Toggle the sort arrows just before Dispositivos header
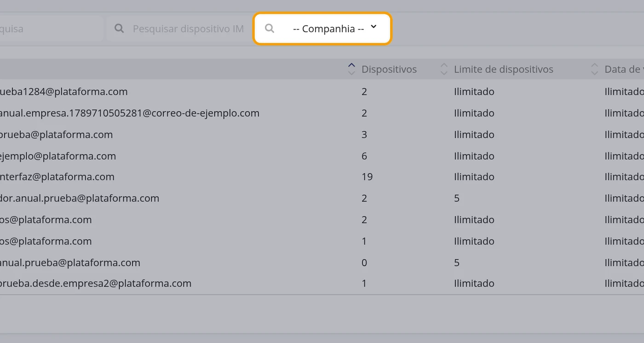Image resolution: width=644 pixels, height=343 pixels. click(352, 69)
